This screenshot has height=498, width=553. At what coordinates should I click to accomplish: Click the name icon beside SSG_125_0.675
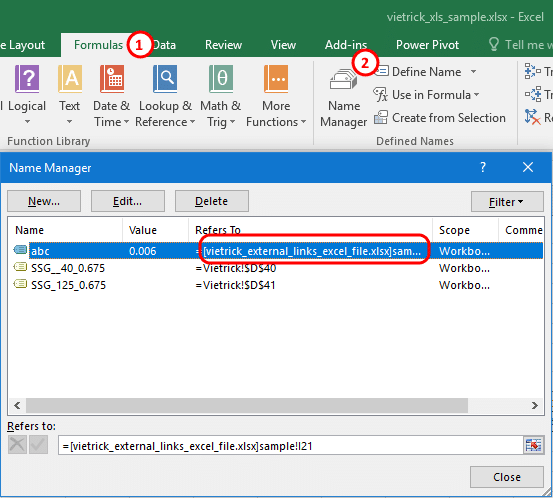tap(20, 284)
